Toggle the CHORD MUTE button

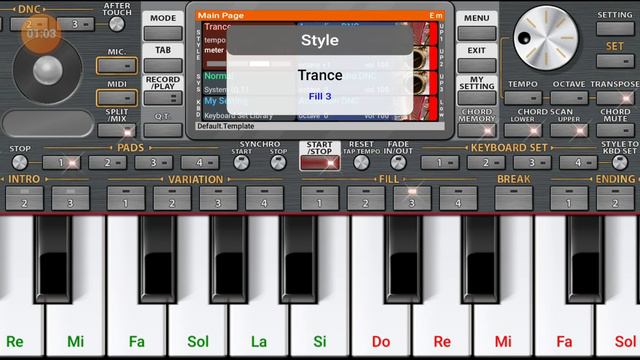point(615,131)
